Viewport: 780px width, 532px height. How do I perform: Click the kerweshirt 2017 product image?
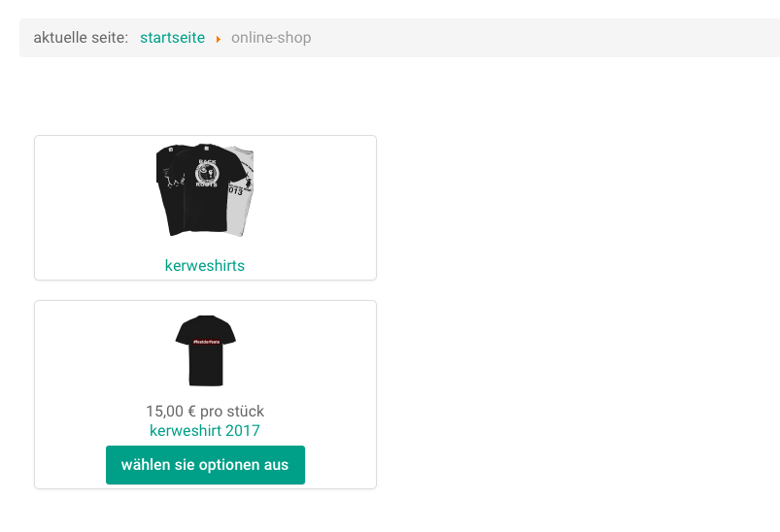point(205,350)
